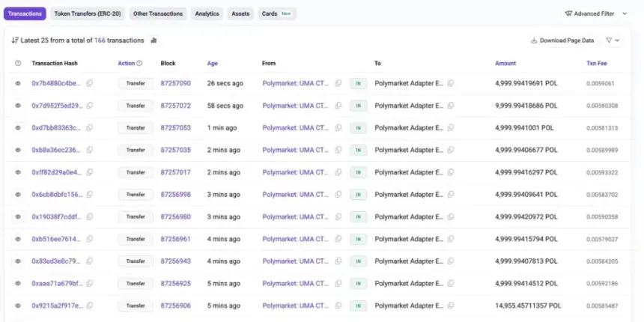Viewport: 644px width, 322px height.
Task: Copy hash 0xd7bb83363c to clipboard
Action: click(x=90, y=128)
